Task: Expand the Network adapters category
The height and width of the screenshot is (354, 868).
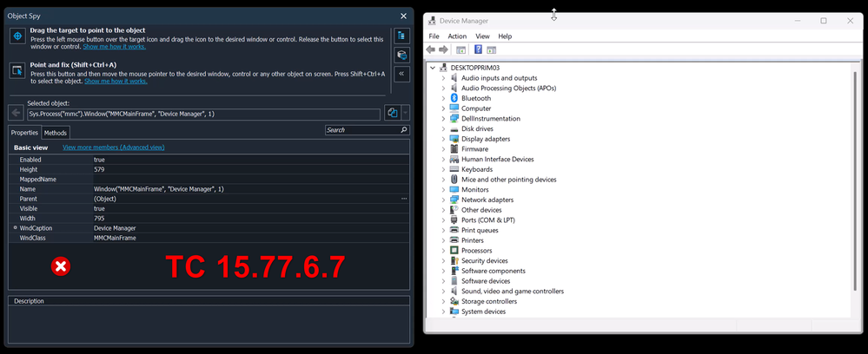Action: tap(443, 200)
